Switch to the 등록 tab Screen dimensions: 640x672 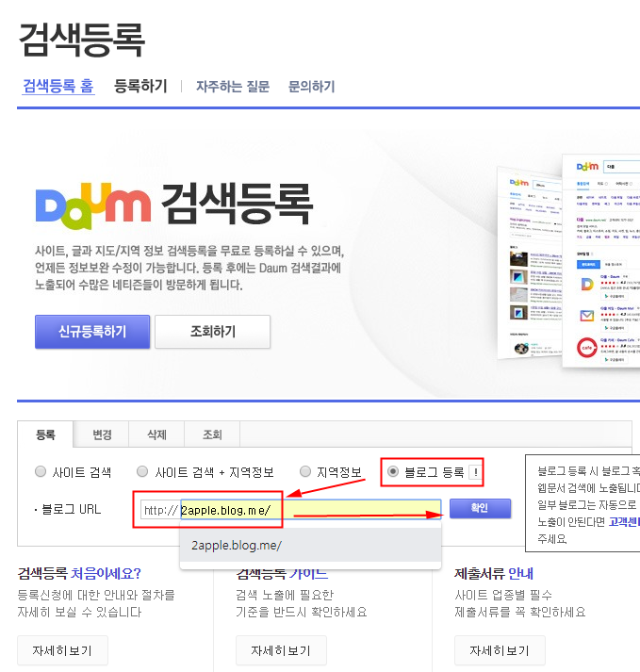(x=45, y=434)
